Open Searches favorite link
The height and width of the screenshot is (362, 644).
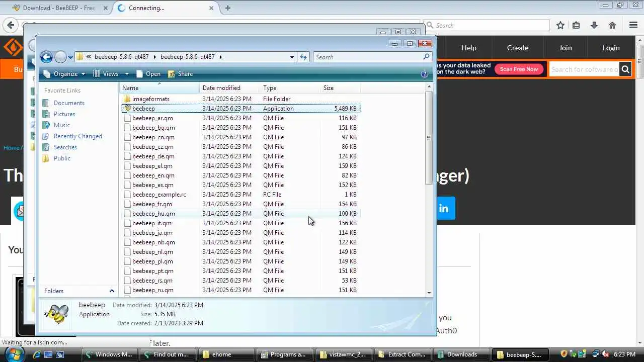tap(65, 147)
